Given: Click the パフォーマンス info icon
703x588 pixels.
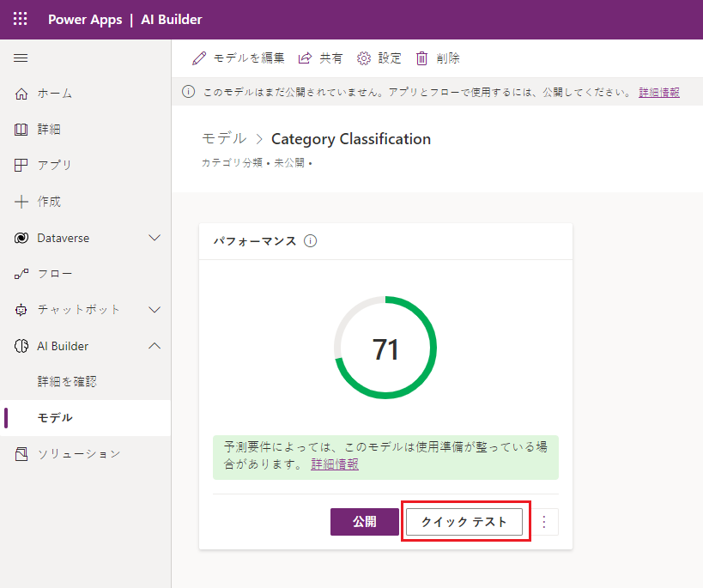Looking at the screenshot, I should click(x=311, y=241).
